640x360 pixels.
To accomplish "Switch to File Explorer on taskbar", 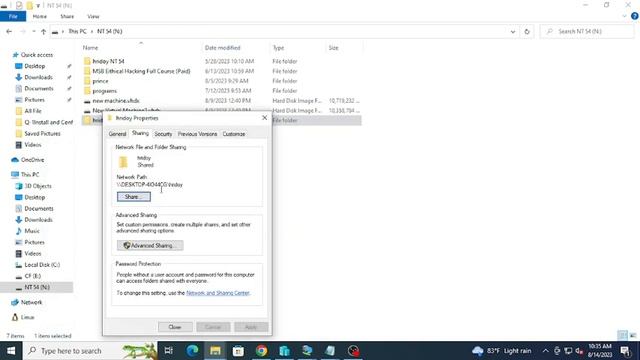I will click(215, 351).
